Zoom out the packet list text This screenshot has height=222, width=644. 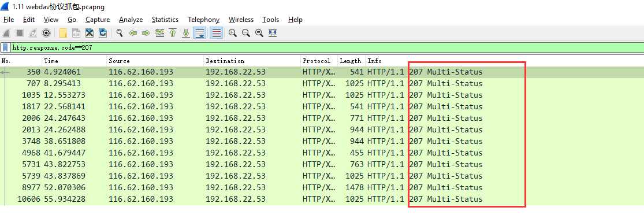point(245,33)
